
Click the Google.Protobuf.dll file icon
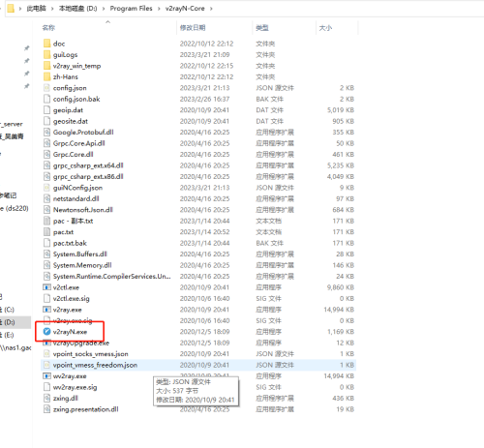47,133
